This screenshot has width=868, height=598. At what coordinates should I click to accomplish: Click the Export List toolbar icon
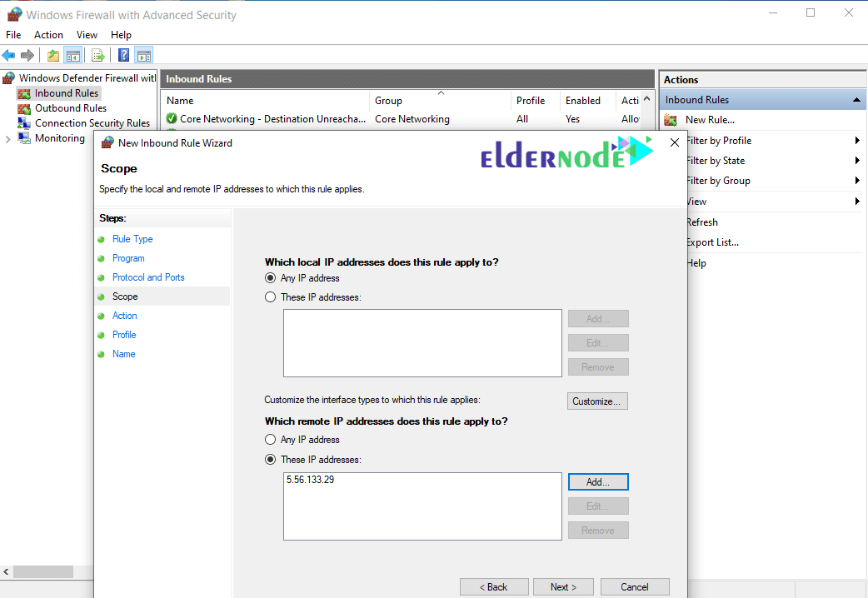coord(98,56)
